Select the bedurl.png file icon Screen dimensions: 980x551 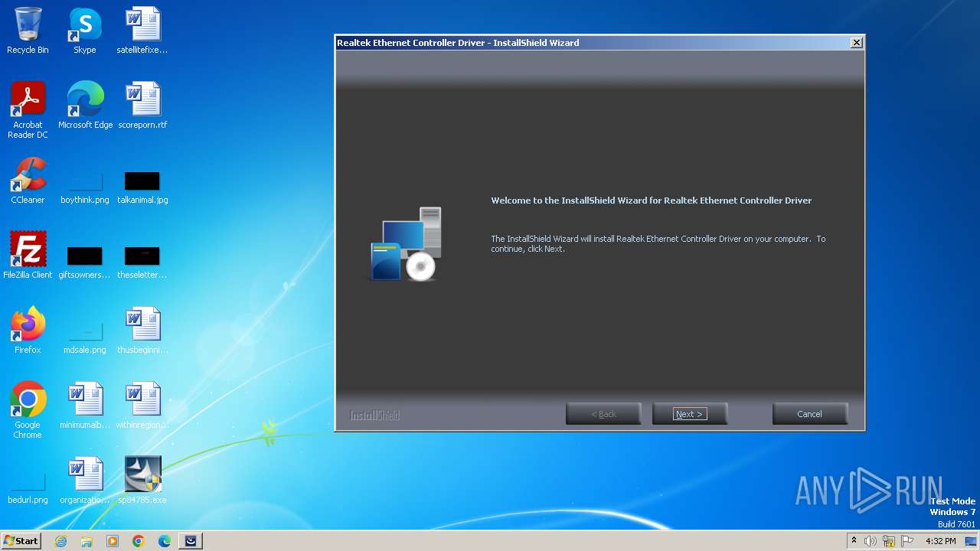[28, 488]
